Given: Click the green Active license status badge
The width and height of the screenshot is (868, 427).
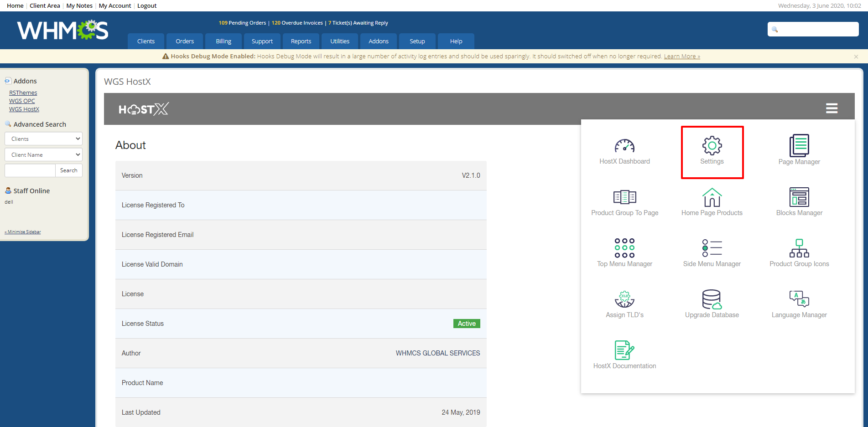Looking at the screenshot, I should click(467, 323).
